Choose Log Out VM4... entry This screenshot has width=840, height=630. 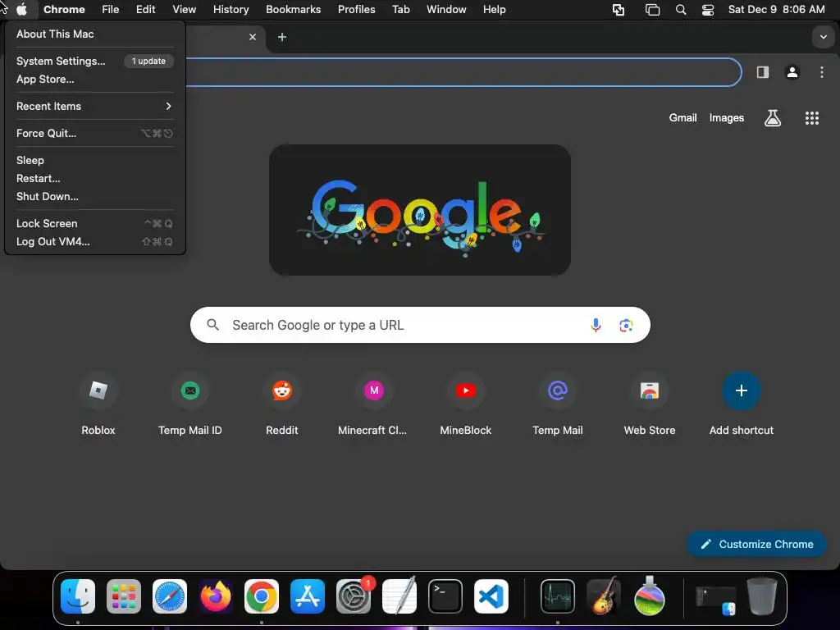click(95, 242)
